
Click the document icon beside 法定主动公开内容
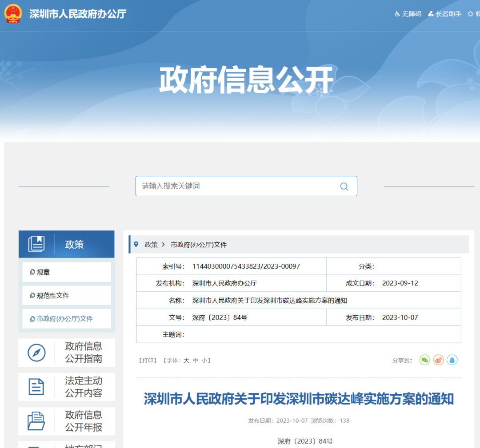pos(37,387)
